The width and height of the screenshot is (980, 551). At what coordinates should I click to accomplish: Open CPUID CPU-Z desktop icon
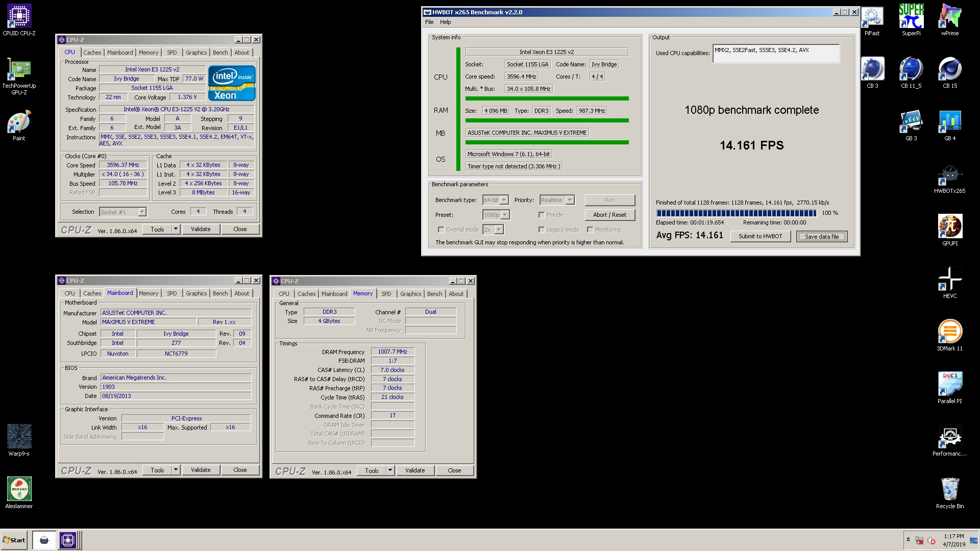click(19, 20)
